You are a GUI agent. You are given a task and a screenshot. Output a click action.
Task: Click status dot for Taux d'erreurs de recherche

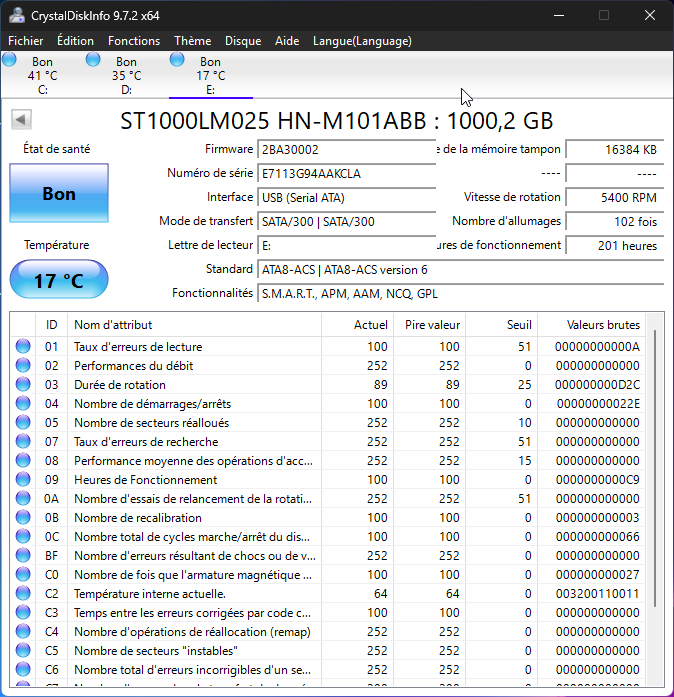pyautogui.click(x=23, y=441)
